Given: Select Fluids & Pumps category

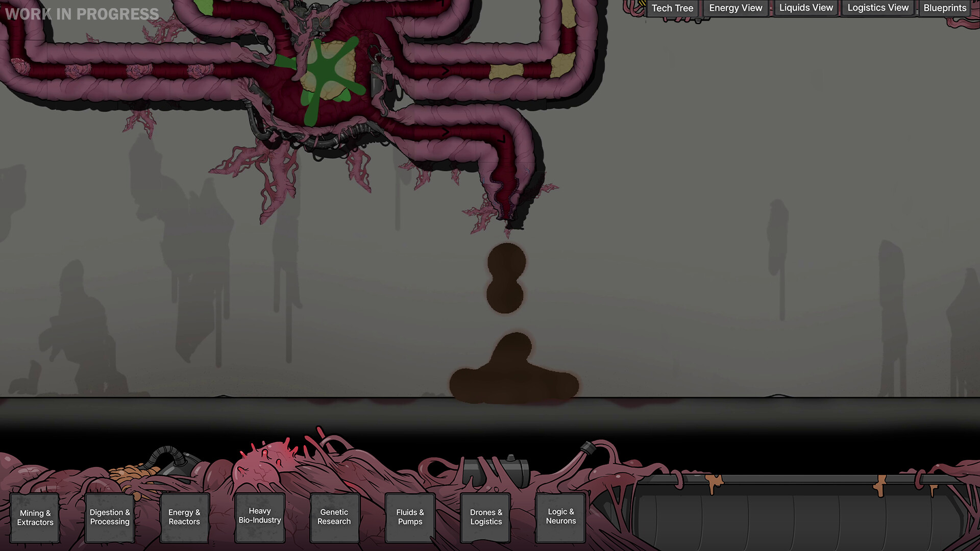Looking at the screenshot, I should [410, 517].
